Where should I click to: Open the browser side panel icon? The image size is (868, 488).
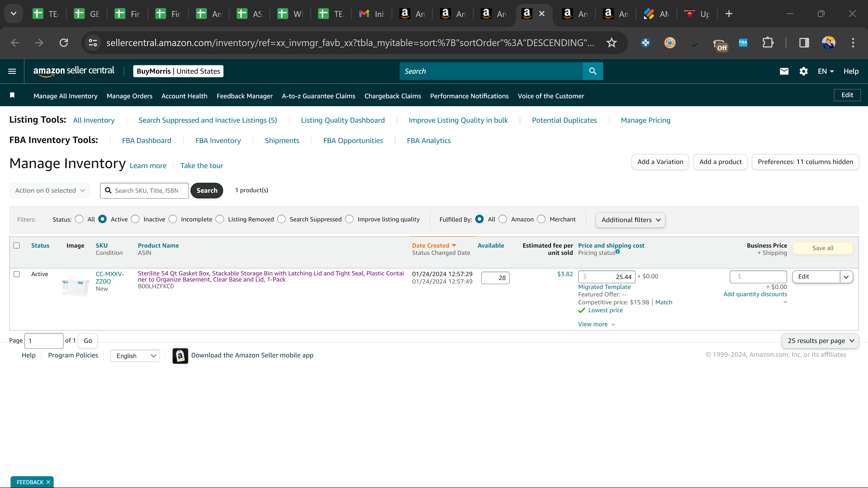click(x=804, y=43)
